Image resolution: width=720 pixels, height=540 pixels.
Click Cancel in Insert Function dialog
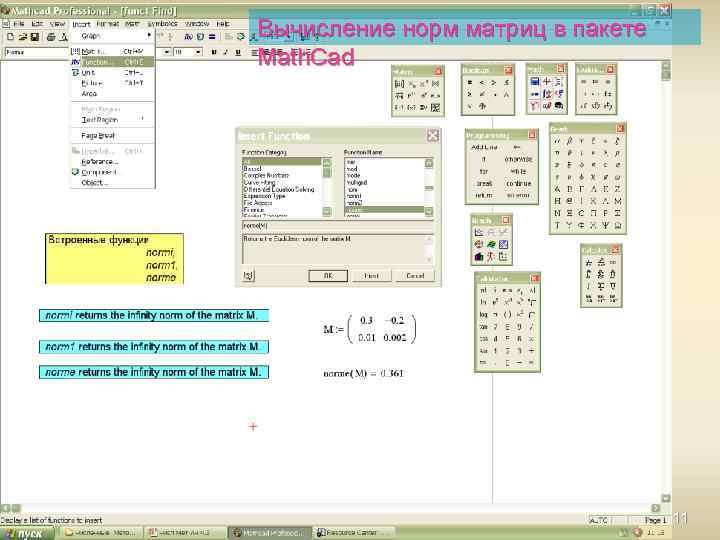coord(415,276)
